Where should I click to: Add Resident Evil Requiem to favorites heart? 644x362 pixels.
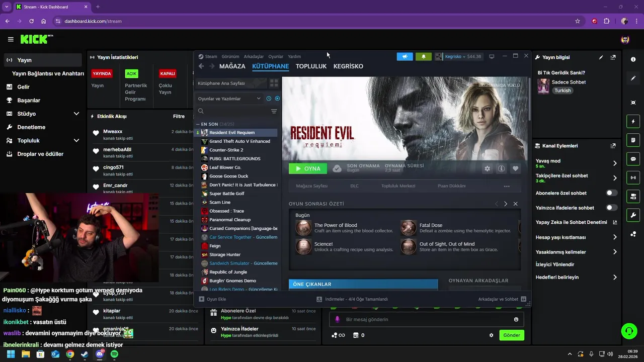(515, 169)
